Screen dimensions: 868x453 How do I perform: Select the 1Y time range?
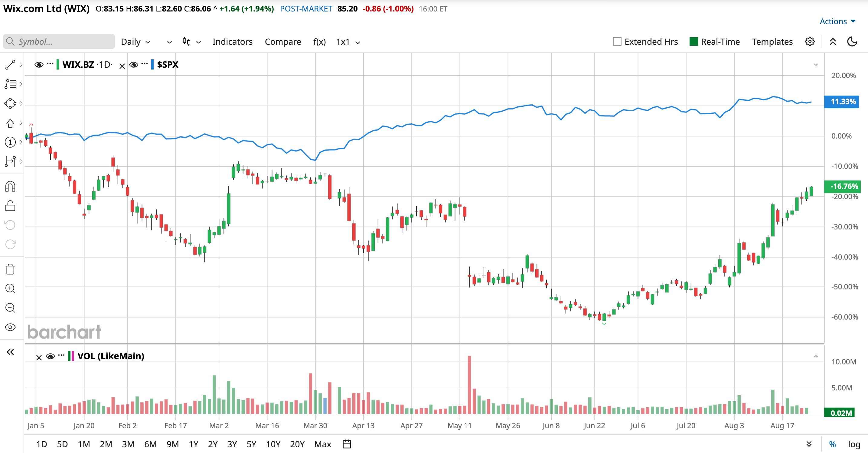[x=194, y=444]
